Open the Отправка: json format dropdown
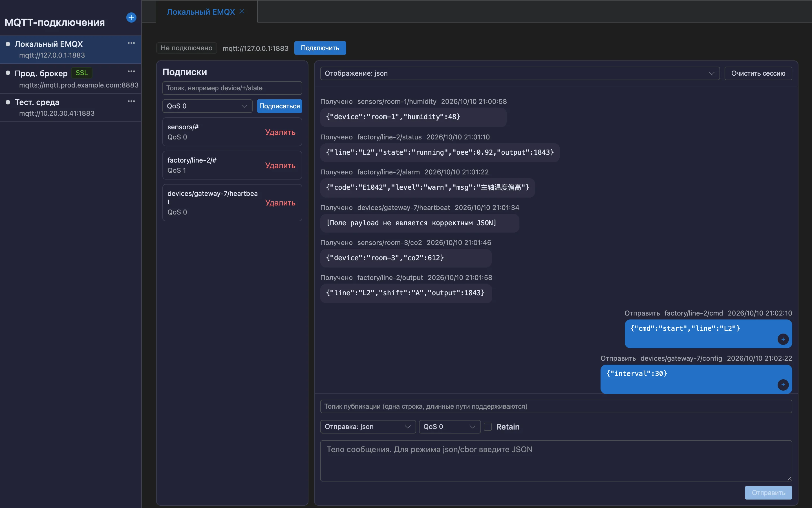Viewport: 812px width, 508px height. (368, 427)
